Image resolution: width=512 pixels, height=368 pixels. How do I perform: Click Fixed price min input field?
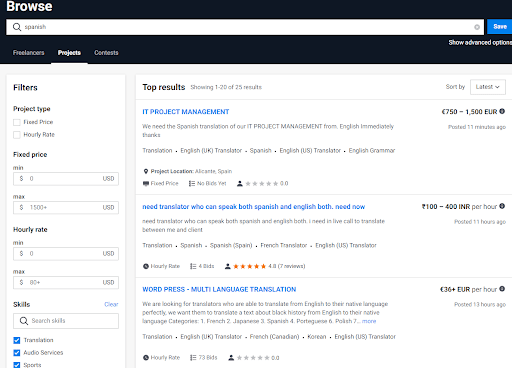click(x=66, y=179)
